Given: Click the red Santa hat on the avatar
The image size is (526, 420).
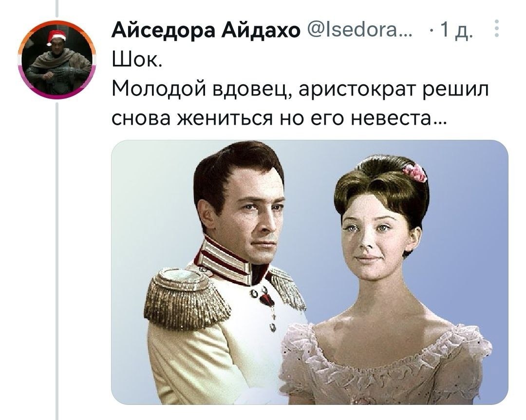Looking at the screenshot, I should tap(56, 36).
